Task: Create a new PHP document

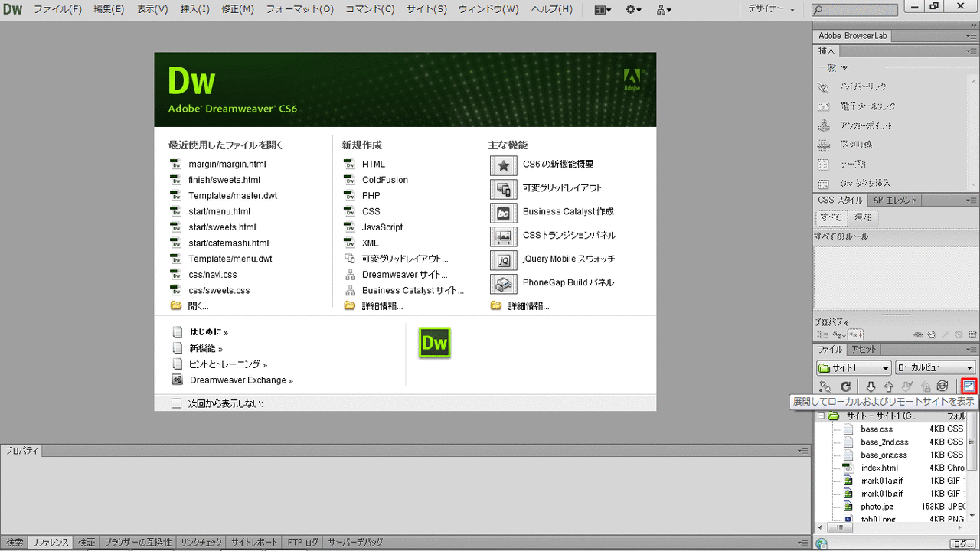Action: pos(371,196)
